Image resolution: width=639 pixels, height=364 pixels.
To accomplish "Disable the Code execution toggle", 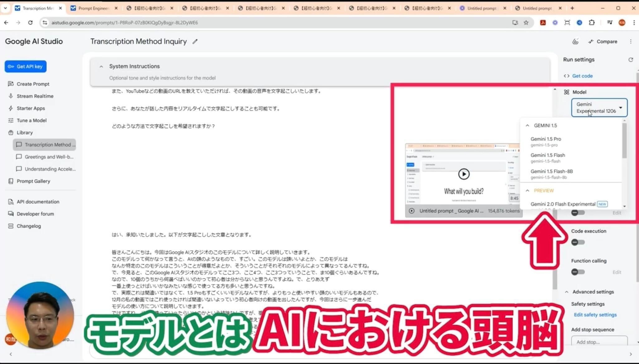I will tap(577, 242).
